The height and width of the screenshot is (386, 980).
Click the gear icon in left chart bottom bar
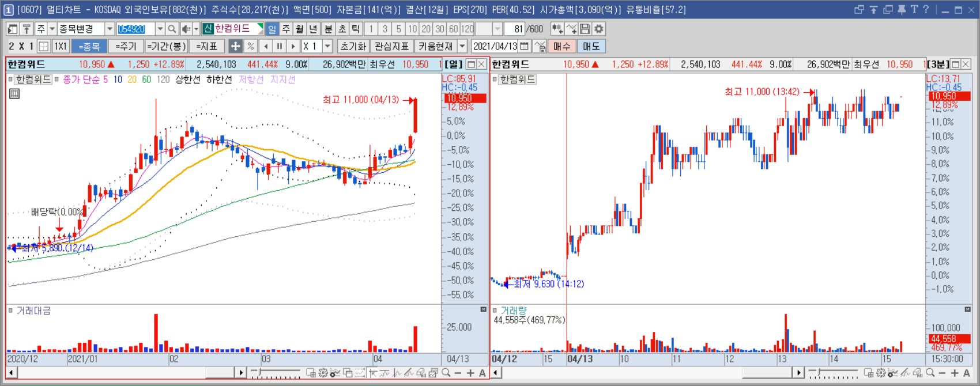click(323, 373)
